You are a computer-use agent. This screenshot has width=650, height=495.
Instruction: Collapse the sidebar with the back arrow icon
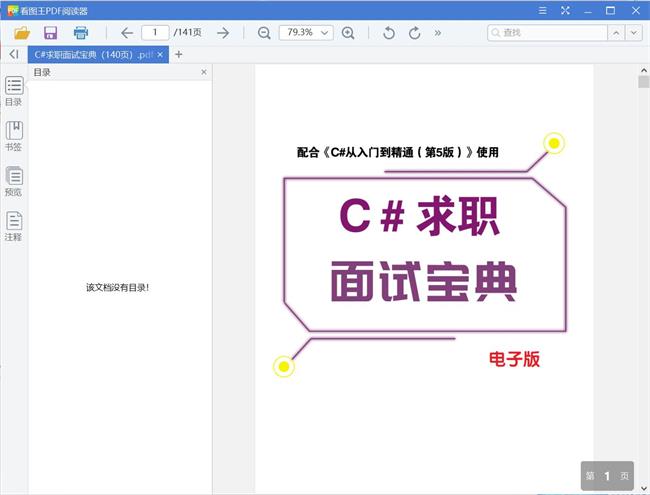pos(14,54)
